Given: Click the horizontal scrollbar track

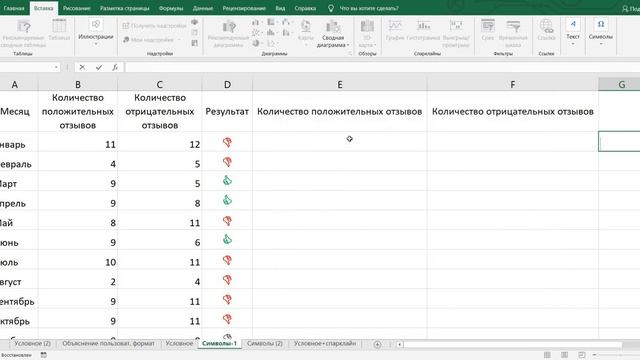Looking at the screenshot, I should pyautogui.click(x=513, y=344).
